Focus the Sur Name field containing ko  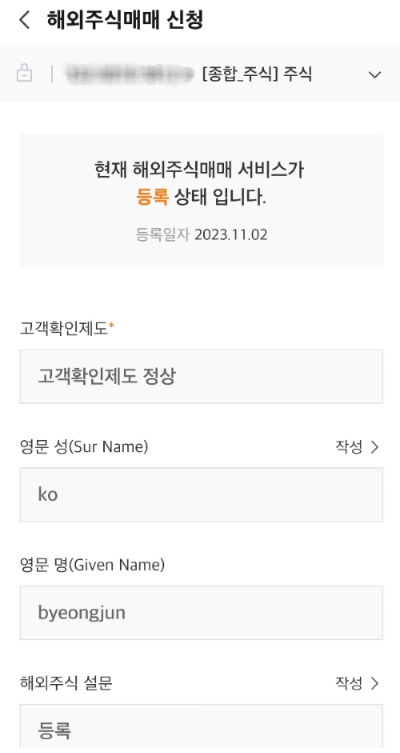(201, 495)
